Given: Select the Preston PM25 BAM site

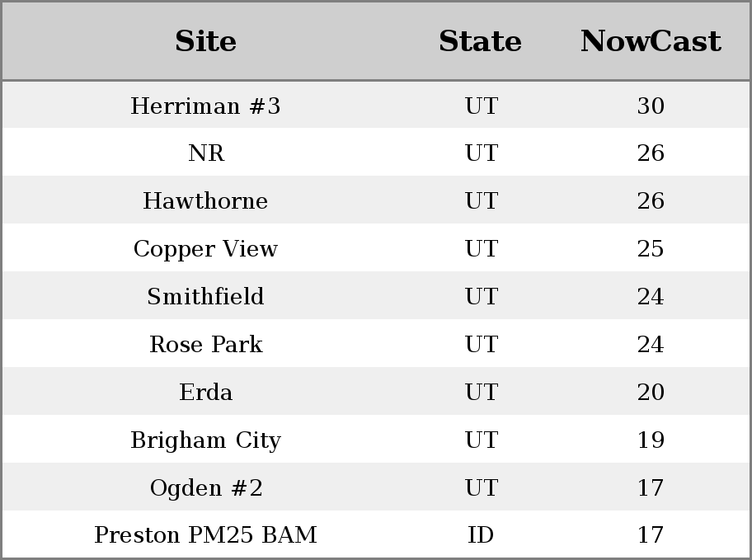Looking at the screenshot, I should point(205,535).
